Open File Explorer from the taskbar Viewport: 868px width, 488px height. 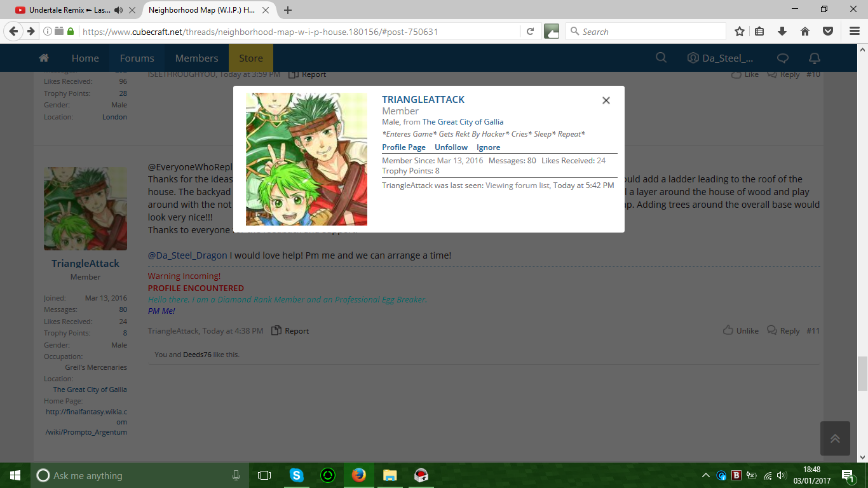point(390,475)
